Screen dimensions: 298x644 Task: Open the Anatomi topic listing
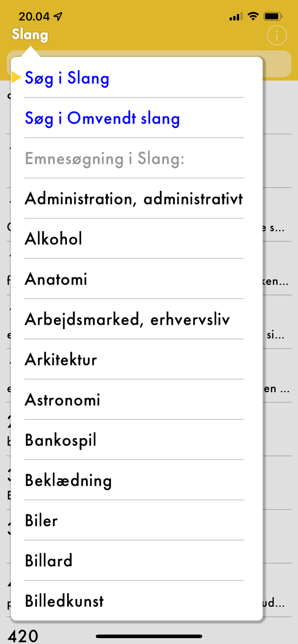pos(56,279)
